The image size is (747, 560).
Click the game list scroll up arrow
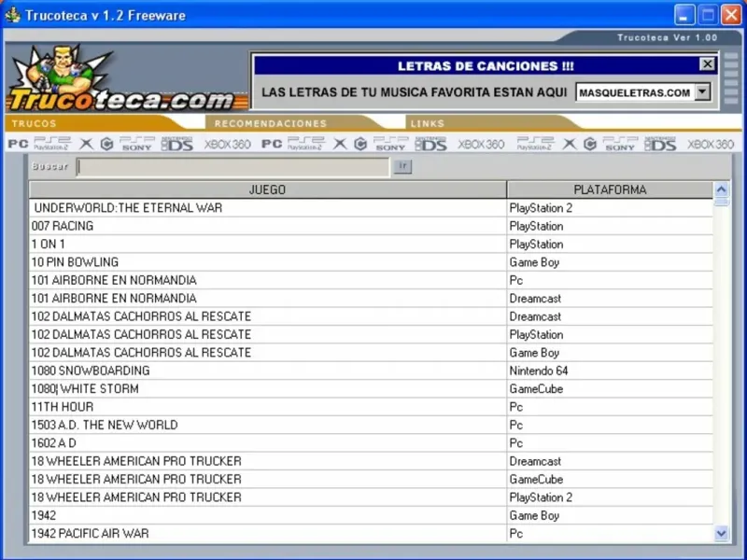(x=721, y=189)
